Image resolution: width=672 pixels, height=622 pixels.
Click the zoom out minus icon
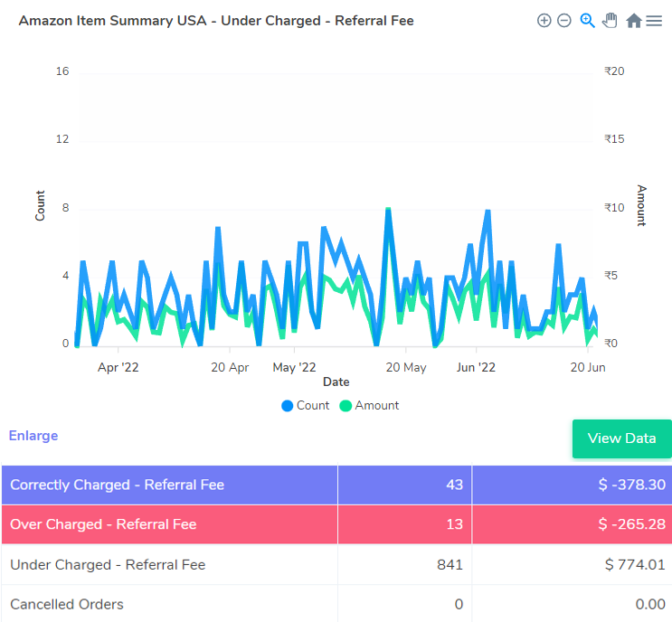click(564, 21)
